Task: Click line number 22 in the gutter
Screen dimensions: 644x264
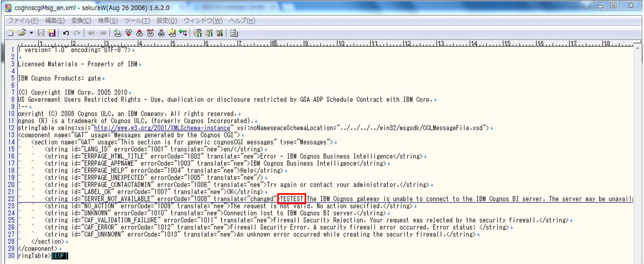Action: click(11, 199)
